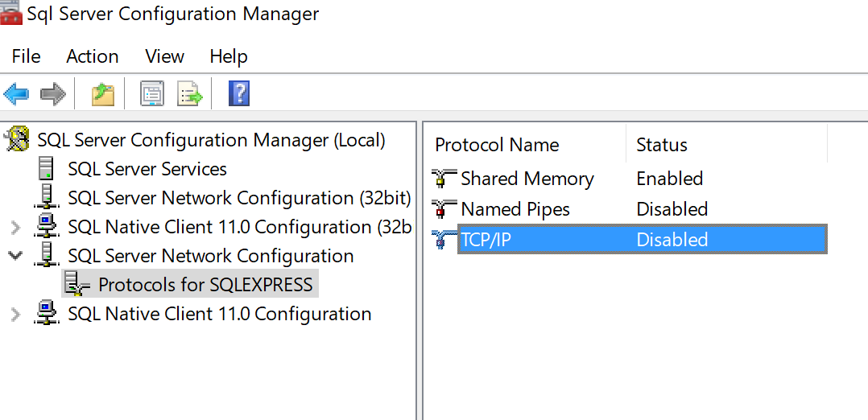Click the Up one level folder icon
Viewport: 868px width, 420px height.
(102, 93)
